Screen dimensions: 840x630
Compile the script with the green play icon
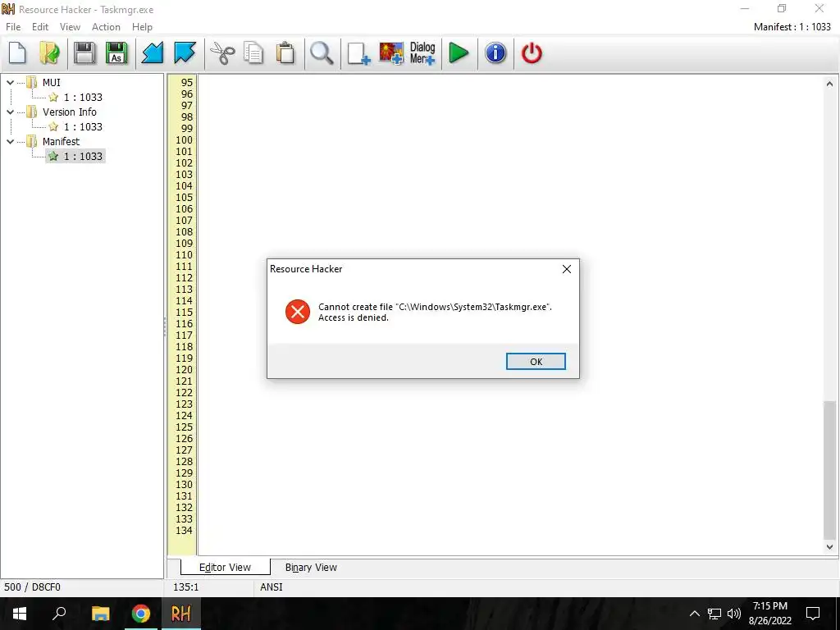459,53
